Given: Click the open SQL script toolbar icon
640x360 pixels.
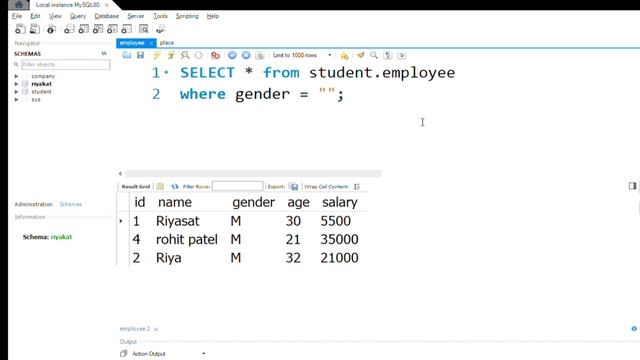Looking at the screenshot, I should click(x=35, y=29).
